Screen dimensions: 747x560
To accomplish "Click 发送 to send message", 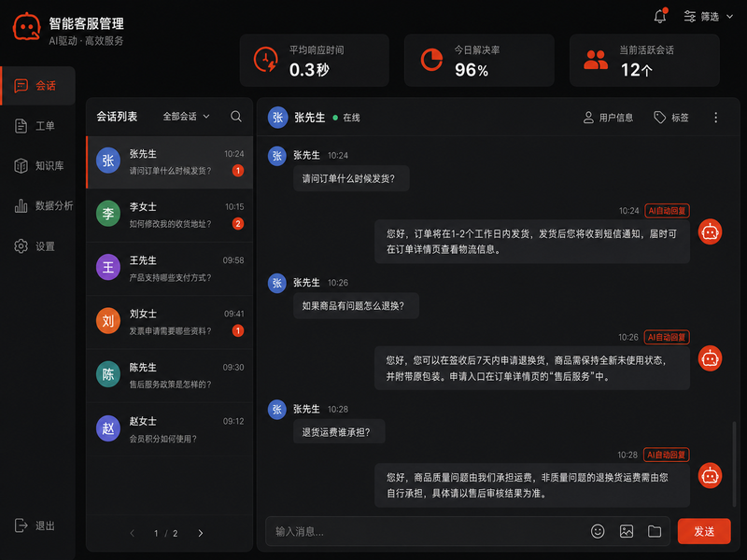I will click(704, 531).
